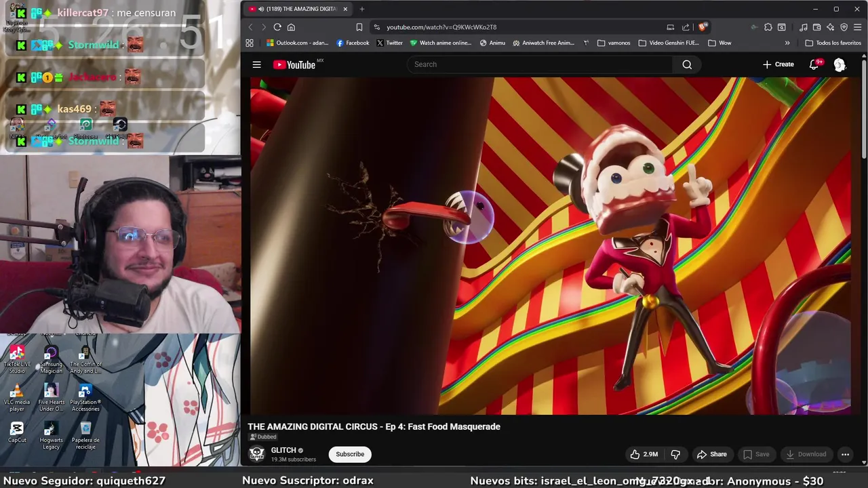This screenshot has width=868, height=488.
Task: Click the Download video button
Action: (806, 454)
